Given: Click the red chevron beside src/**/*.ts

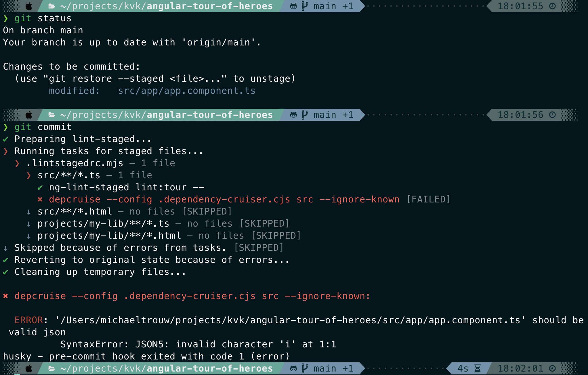Looking at the screenshot, I should click(x=29, y=175).
